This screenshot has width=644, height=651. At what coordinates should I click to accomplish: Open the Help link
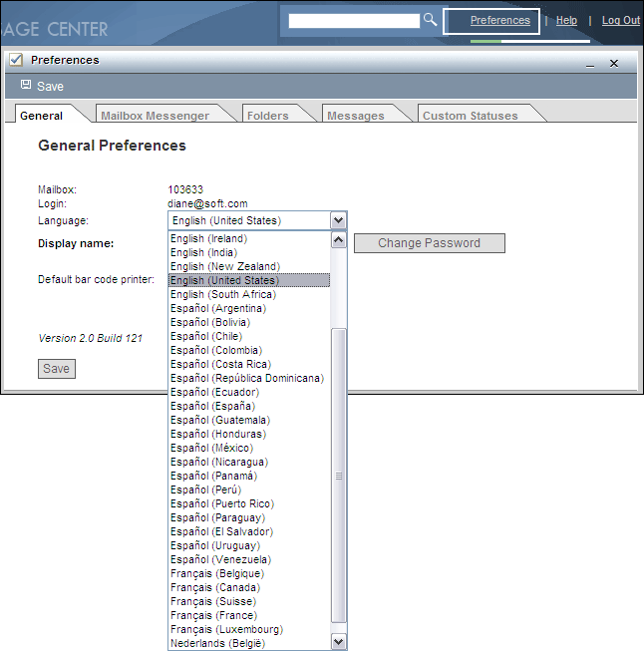click(566, 21)
